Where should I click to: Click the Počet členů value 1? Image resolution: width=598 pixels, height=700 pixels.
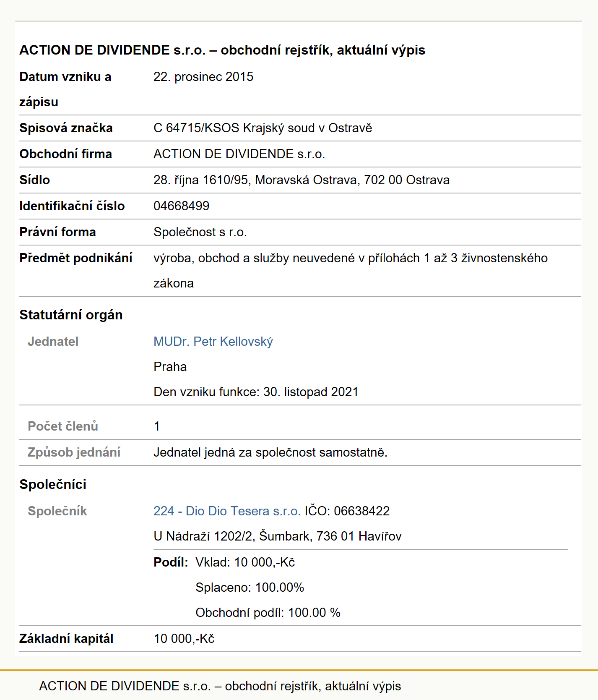(157, 426)
